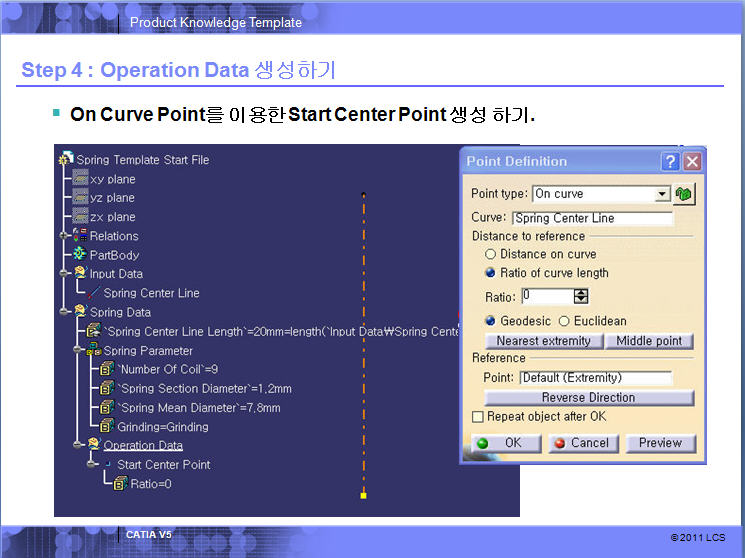The height and width of the screenshot is (558, 745).
Task: Select 'Operation Data' underlined label
Action: coord(143,445)
